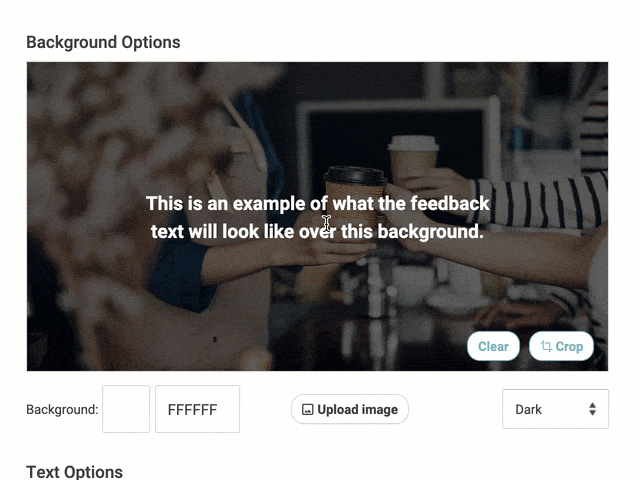Click the Upload image button
Screen dimensions: 640x480
coord(350,409)
